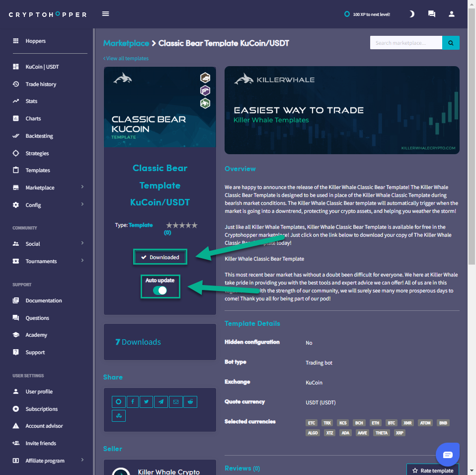Click the magnifier search button
Viewport: 476px width, 475px height.
[451, 43]
